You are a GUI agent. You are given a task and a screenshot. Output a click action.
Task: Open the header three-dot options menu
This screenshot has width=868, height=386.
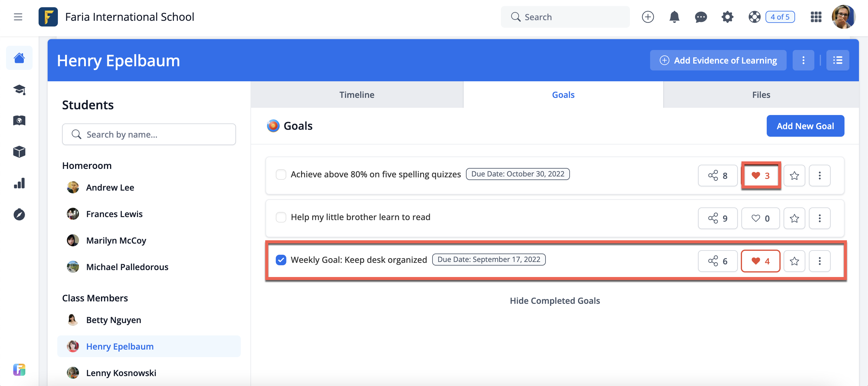point(803,60)
